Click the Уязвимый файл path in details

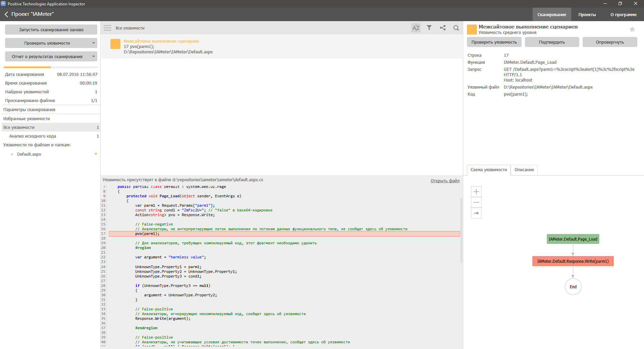point(548,87)
